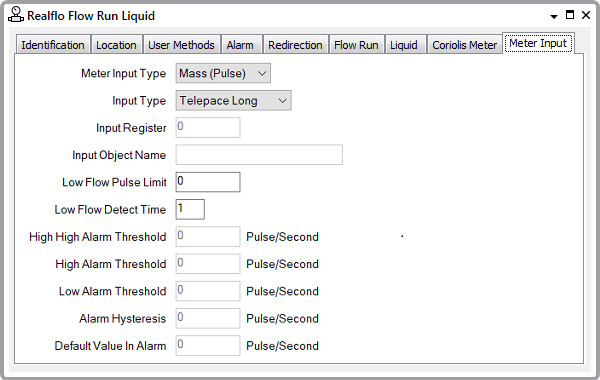Click the Input Register field

[x=208, y=127]
